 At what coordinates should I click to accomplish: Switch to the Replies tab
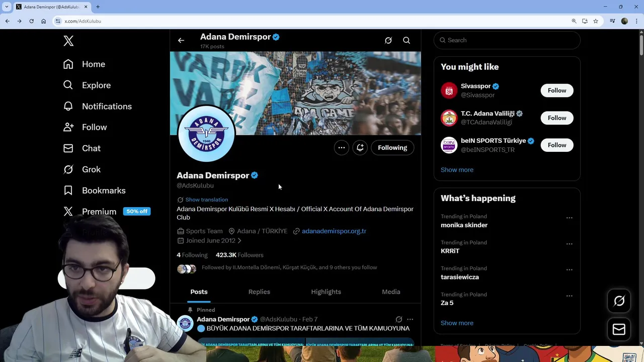tap(259, 292)
